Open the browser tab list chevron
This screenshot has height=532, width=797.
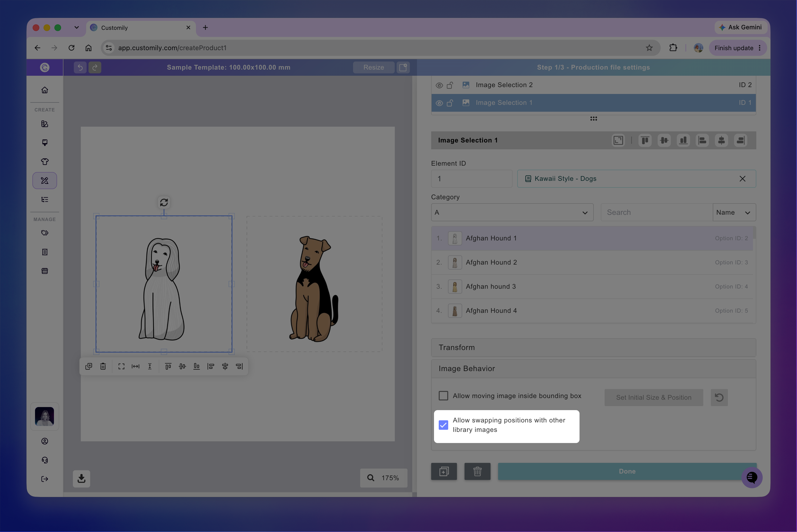click(77, 27)
